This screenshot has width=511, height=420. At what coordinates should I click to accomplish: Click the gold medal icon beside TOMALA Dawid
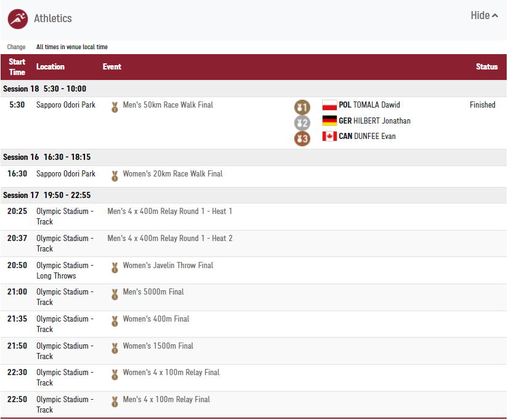tap(302, 107)
